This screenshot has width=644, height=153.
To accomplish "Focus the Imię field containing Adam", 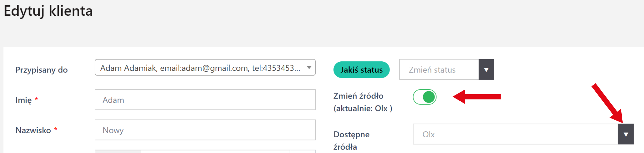I will 205,100.
